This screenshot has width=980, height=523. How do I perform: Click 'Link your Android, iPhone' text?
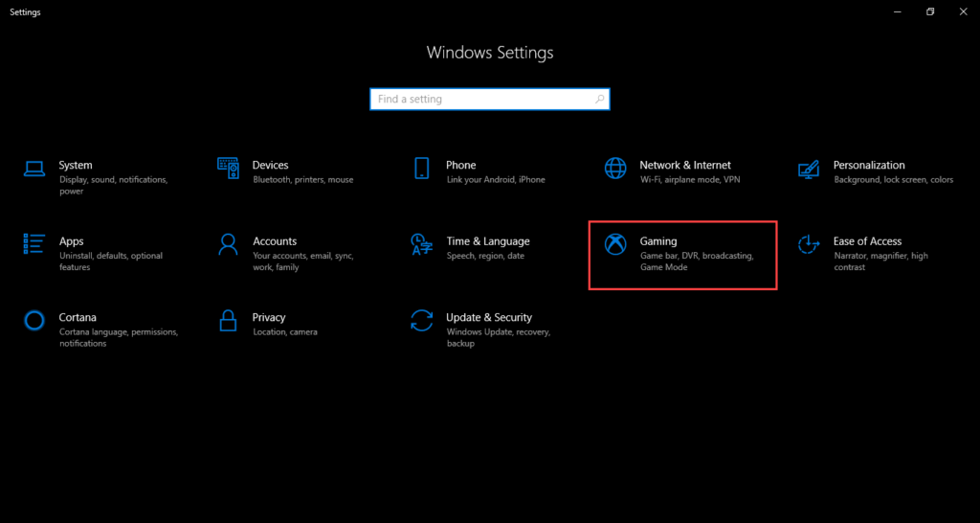(496, 180)
